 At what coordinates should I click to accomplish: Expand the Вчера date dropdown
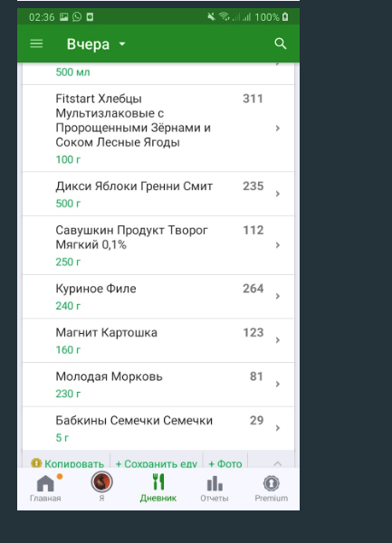(x=96, y=44)
